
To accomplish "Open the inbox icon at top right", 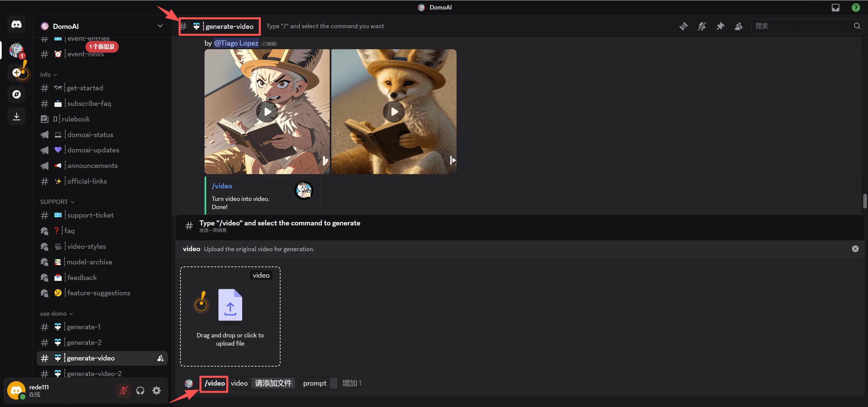I will (835, 7).
